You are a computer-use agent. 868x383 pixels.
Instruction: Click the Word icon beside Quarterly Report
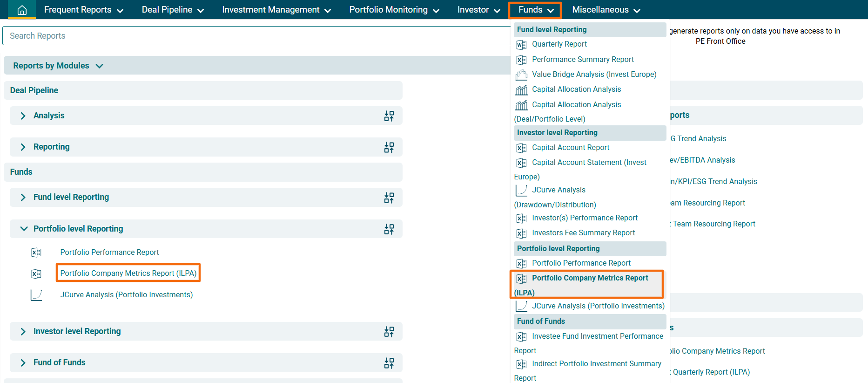pyautogui.click(x=521, y=45)
